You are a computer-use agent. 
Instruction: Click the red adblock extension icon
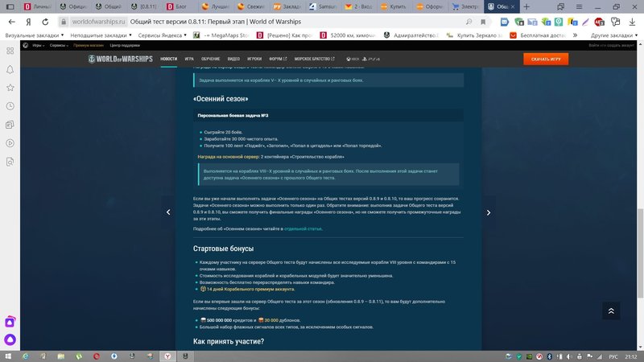click(599, 22)
